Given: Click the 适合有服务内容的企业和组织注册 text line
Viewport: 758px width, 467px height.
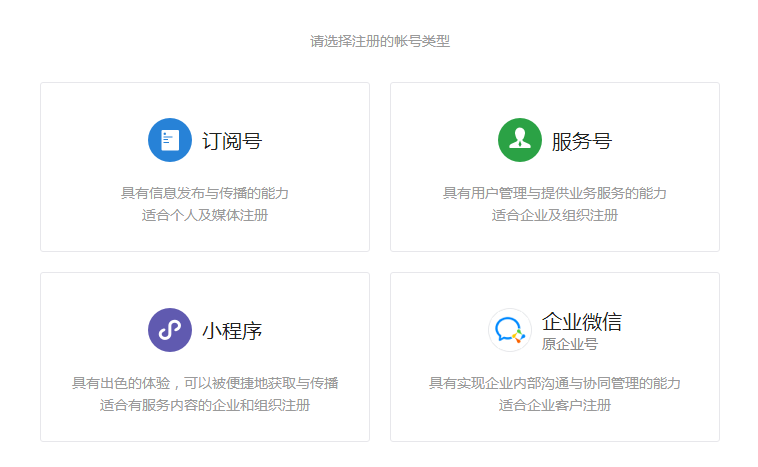Looking at the screenshot, I should tap(205, 405).
